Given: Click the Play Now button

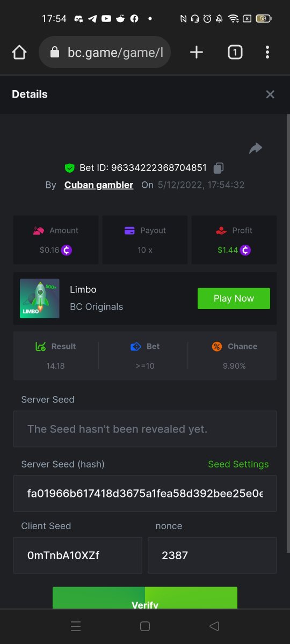Looking at the screenshot, I should click(x=234, y=298).
